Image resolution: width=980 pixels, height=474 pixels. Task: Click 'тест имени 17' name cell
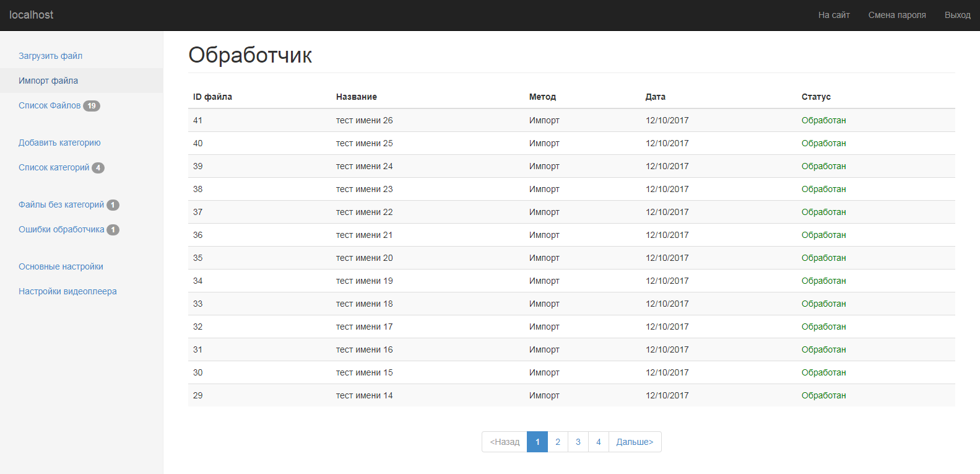tap(365, 327)
